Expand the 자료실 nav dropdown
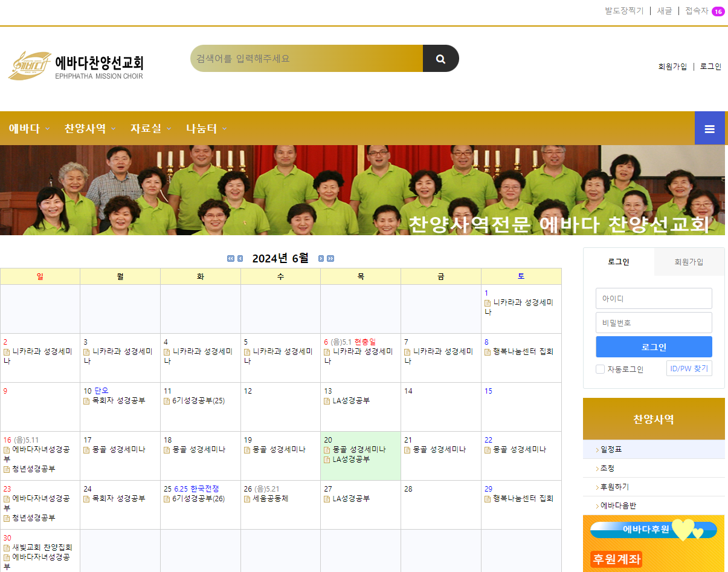Viewport: 728px width, 572px height. coord(150,128)
